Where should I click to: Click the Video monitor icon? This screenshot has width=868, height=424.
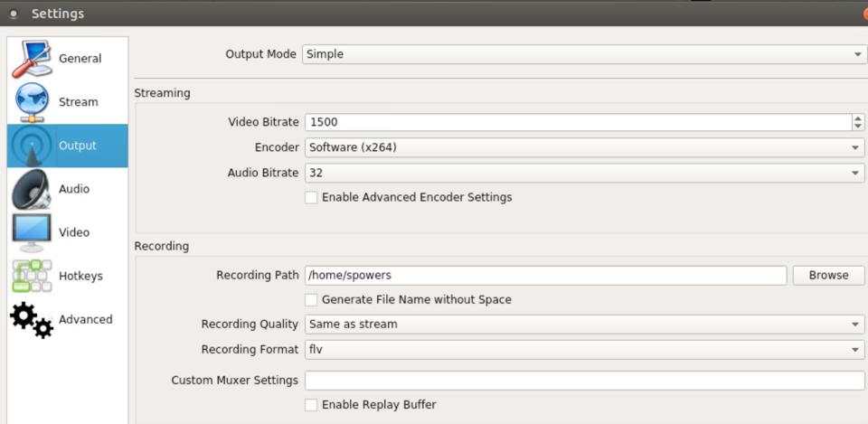[x=32, y=232]
